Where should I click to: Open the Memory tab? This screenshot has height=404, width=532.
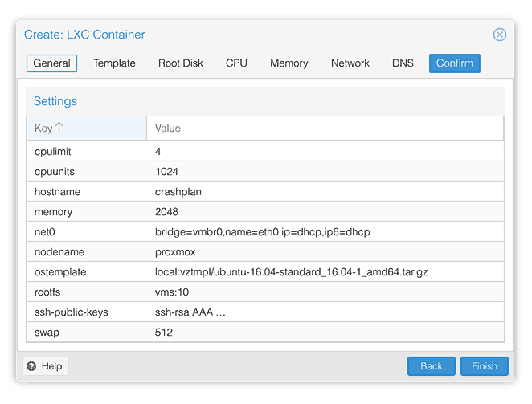click(289, 63)
